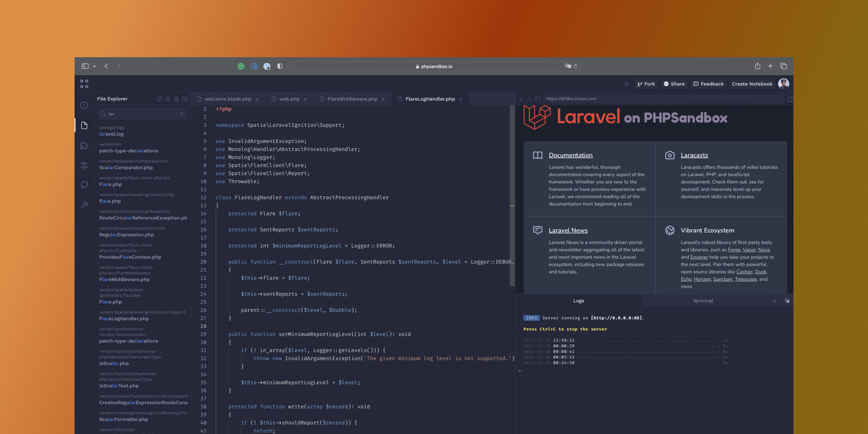Click the Grammarly extension icon
This screenshot has width=868, height=434.
(x=241, y=66)
